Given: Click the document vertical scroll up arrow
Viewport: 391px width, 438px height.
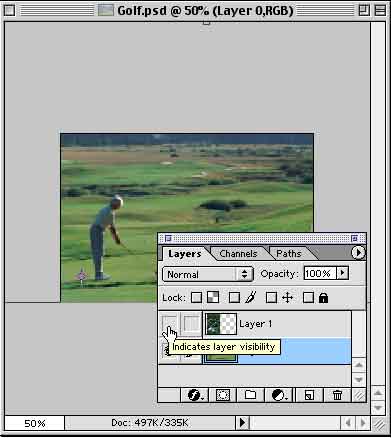Looking at the screenshot, I should [378, 394].
